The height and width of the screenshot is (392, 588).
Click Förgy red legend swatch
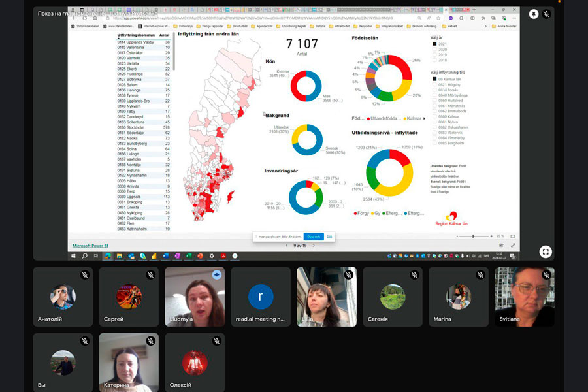[355, 214]
